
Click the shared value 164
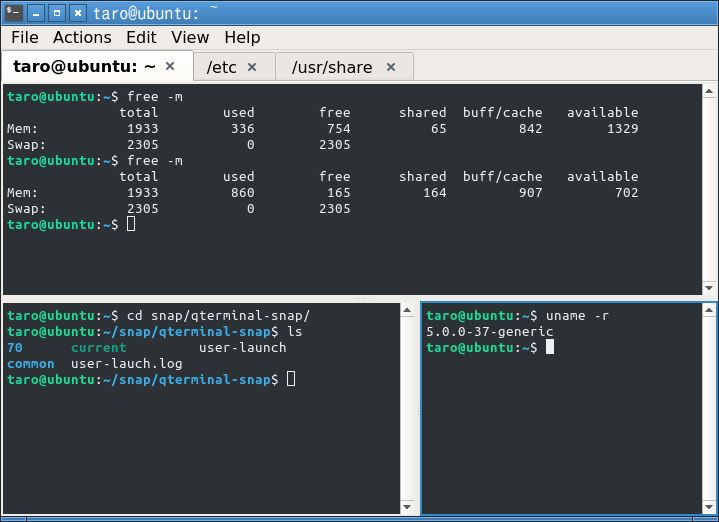click(x=435, y=193)
